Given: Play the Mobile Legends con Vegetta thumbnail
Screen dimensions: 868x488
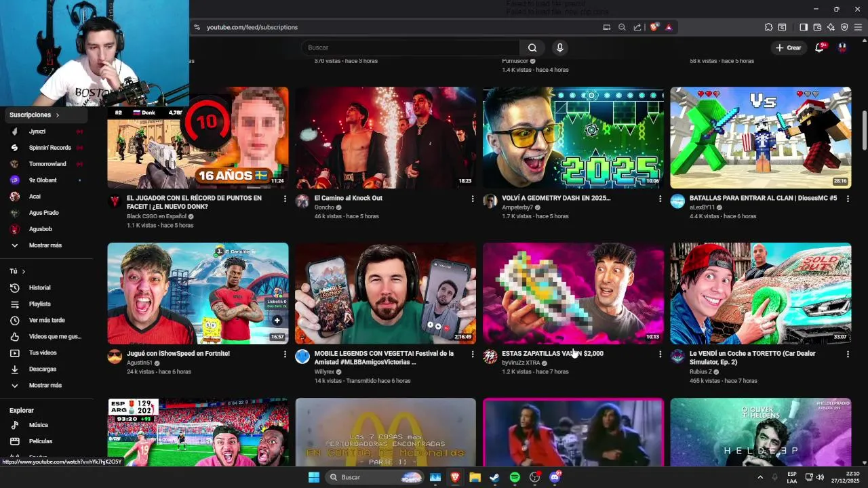Looking at the screenshot, I should (x=385, y=293).
